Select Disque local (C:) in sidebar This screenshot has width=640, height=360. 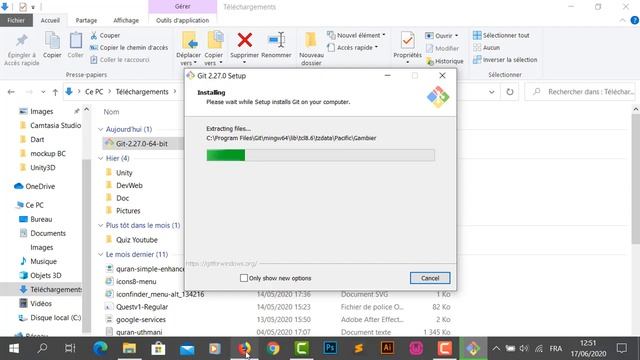56,318
